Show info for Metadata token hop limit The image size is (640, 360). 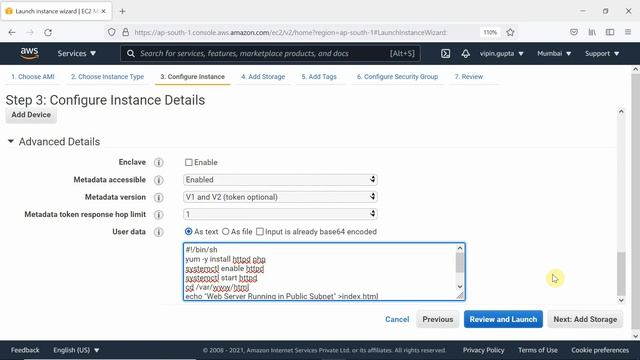point(158,215)
